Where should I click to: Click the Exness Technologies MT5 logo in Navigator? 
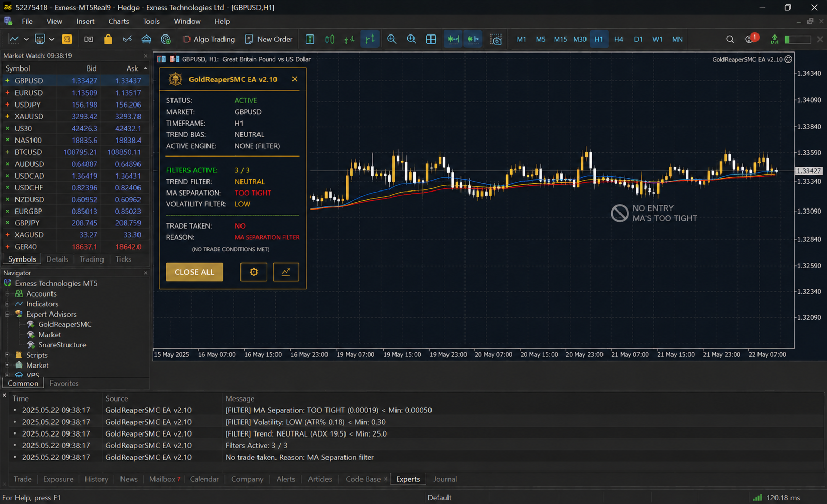[x=8, y=283]
